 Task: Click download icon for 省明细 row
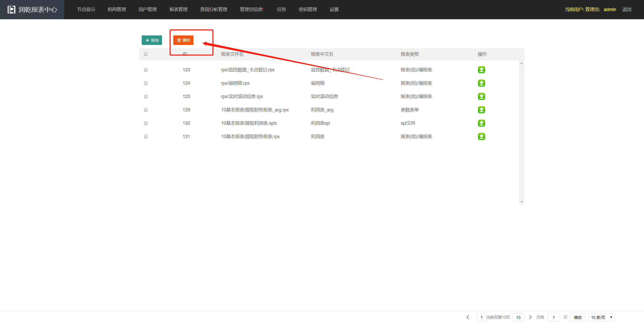click(481, 83)
